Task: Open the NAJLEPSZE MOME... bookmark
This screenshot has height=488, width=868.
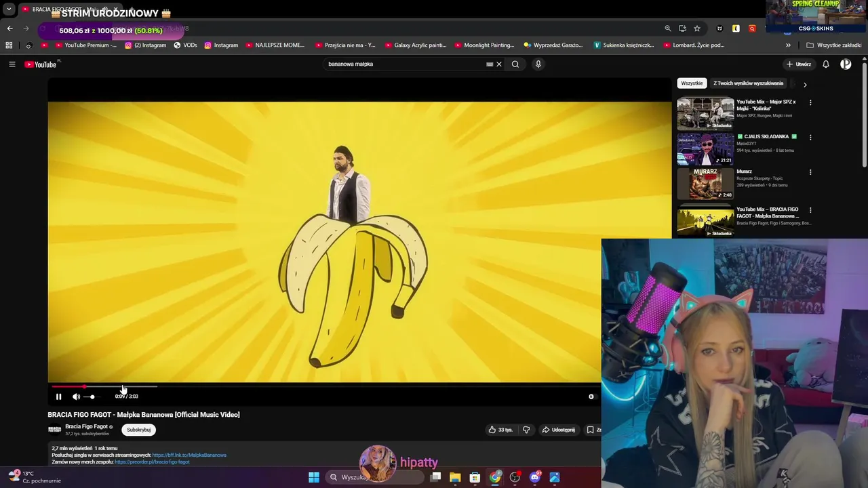Action: tap(275, 45)
